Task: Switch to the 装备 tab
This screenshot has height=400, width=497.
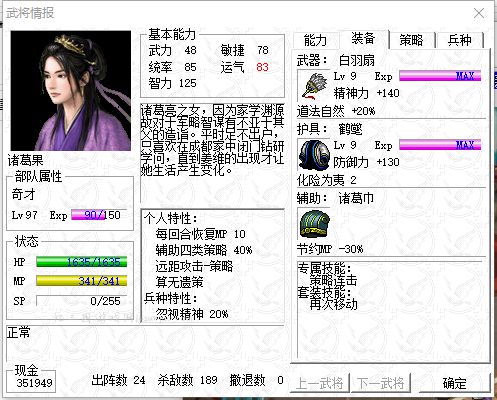Action: pos(363,39)
